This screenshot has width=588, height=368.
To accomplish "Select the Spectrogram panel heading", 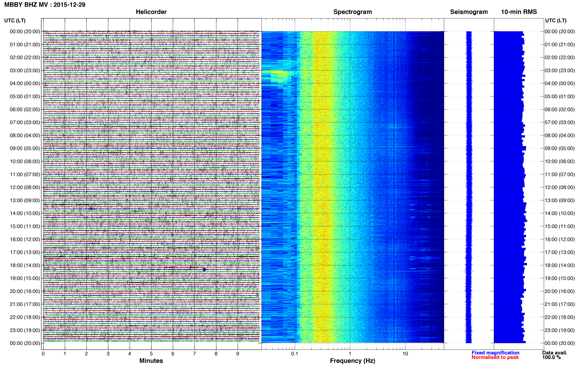I will [352, 12].
